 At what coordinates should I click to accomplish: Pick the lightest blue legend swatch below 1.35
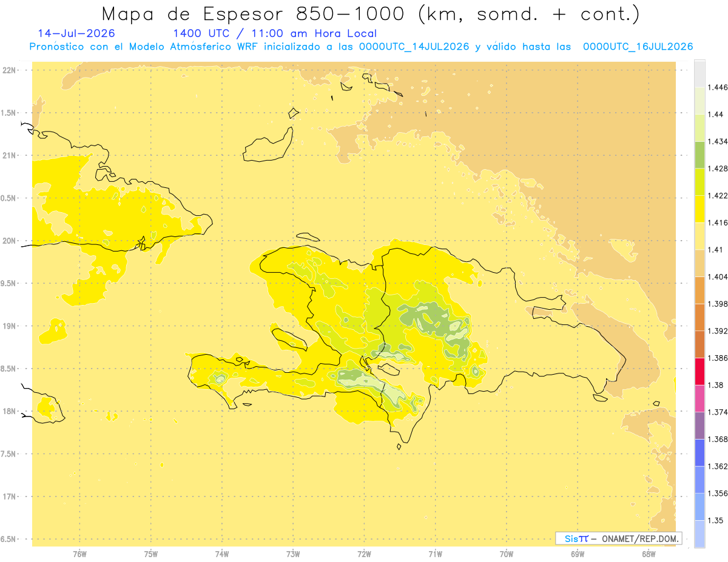700,534
